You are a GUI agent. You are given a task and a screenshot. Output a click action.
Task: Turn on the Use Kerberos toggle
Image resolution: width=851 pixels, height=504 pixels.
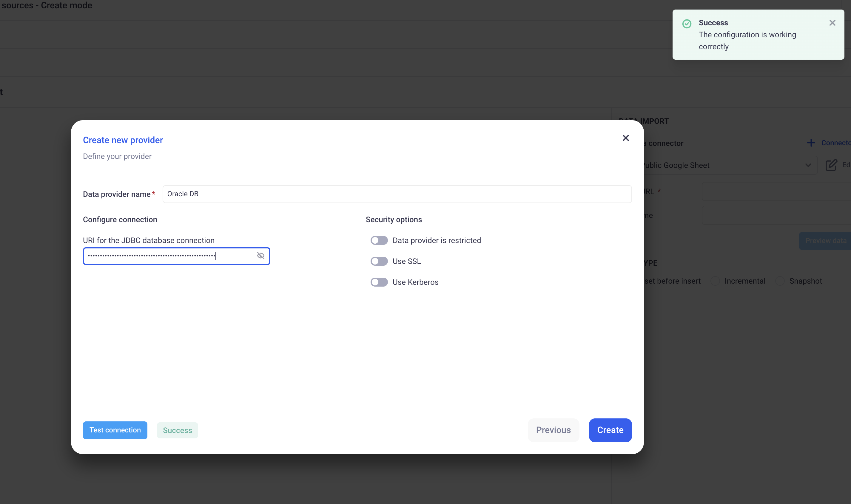(379, 282)
